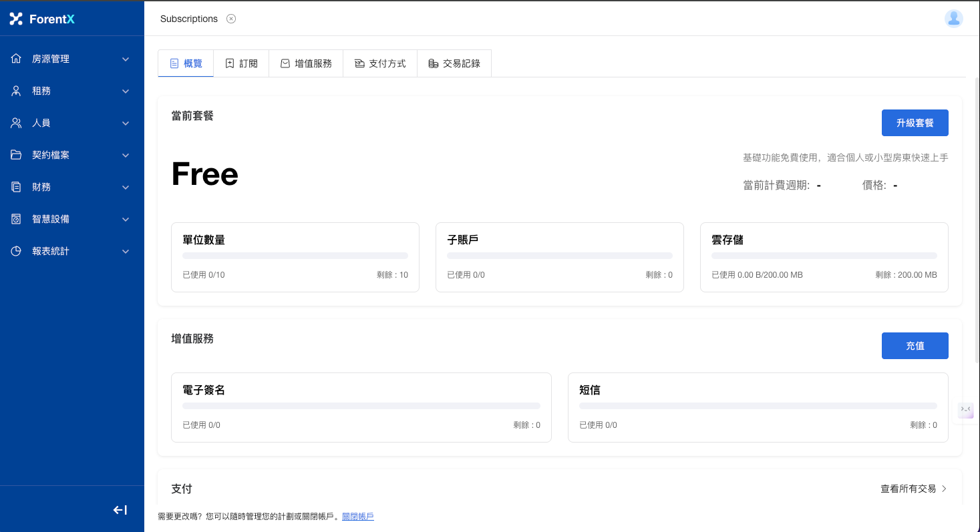This screenshot has width=980, height=532.
Task: Collapse the sidebar with the arrow icon
Action: click(120, 510)
